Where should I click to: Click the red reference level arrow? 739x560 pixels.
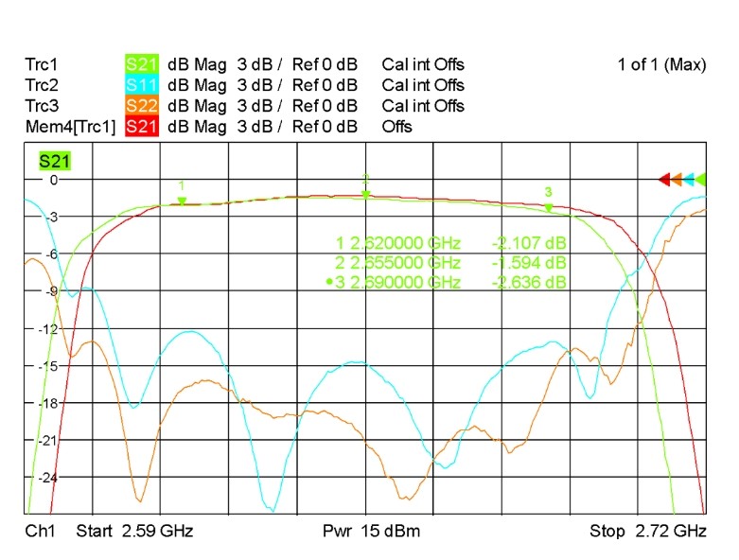(x=664, y=178)
